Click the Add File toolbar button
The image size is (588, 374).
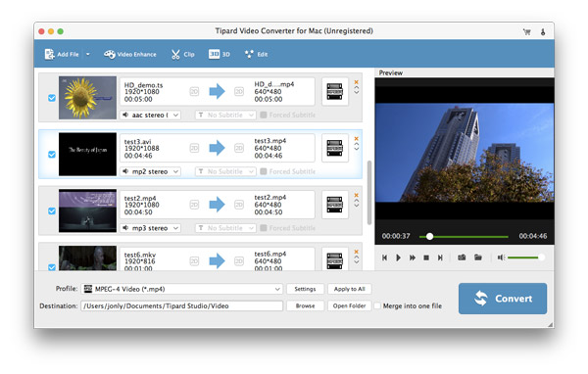coord(62,55)
